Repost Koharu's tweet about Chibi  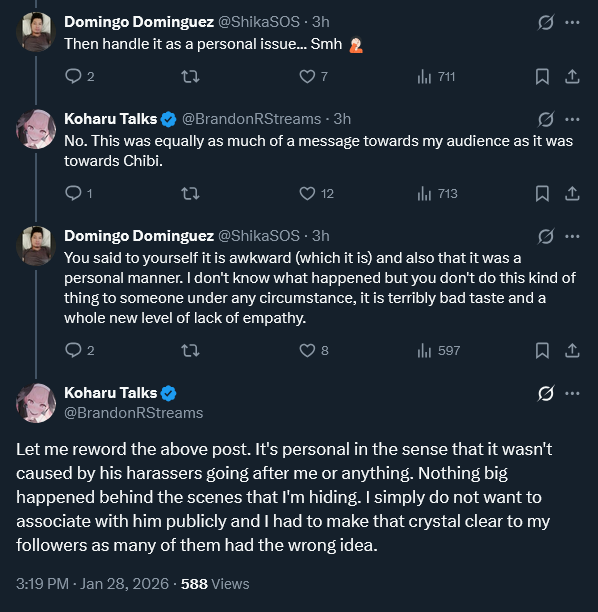(190, 193)
